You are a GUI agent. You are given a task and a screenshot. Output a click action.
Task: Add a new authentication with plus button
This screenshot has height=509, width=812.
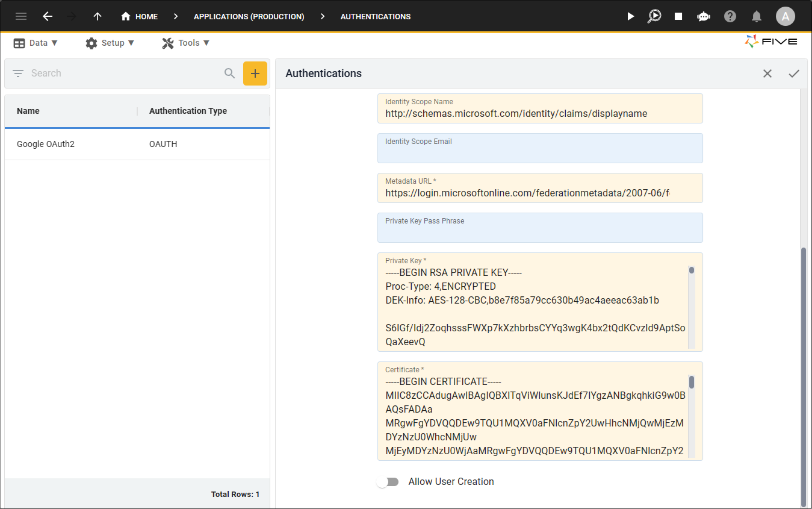pos(255,73)
